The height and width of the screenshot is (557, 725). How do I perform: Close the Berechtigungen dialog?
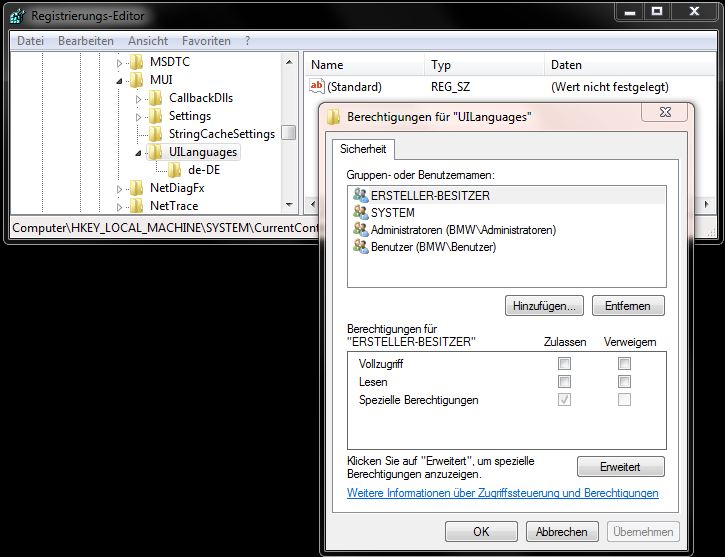pos(665,112)
